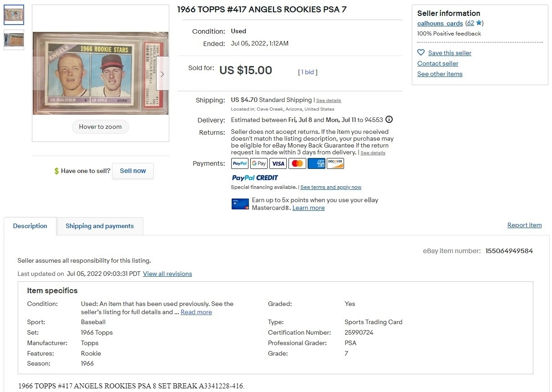Image resolution: width=552 pixels, height=392 pixels.
Task: Click the Sell now button
Action: coord(133,171)
